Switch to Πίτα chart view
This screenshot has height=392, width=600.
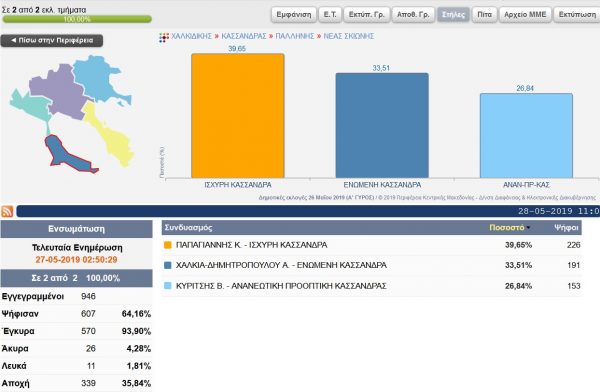pyautogui.click(x=484, y=15)
